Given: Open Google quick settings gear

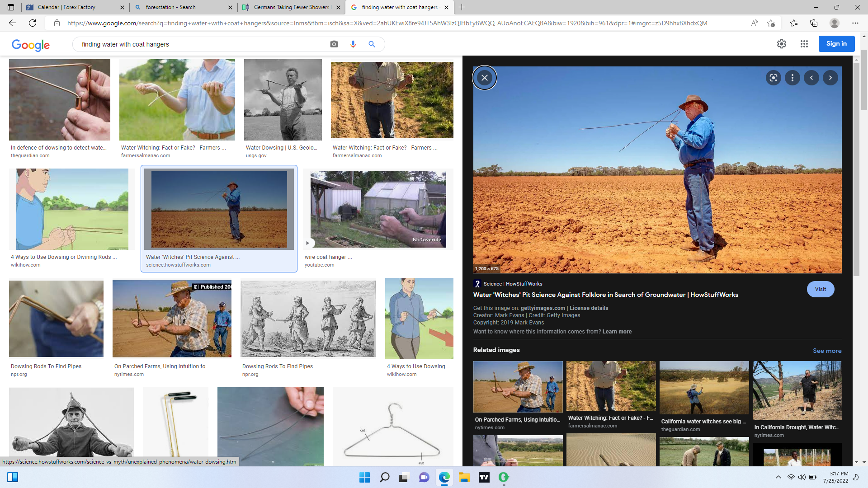Looking at the screenshot, I should 781,44.
